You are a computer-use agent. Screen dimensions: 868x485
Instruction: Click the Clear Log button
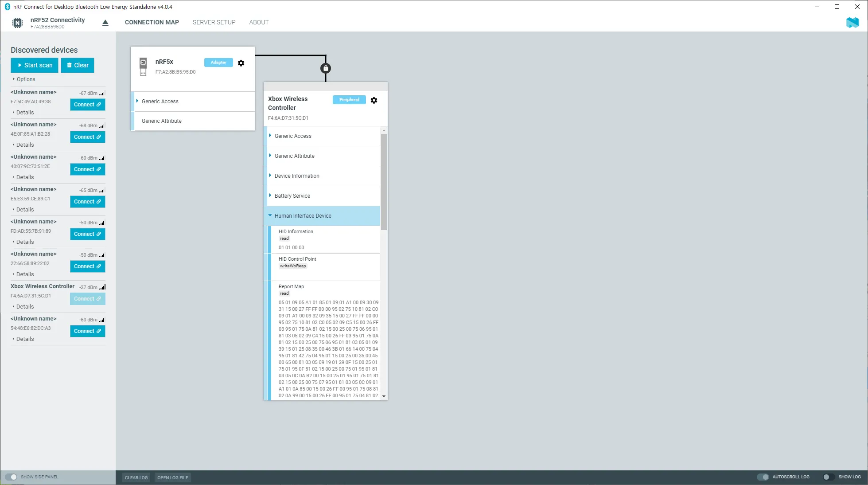(136, 477)
